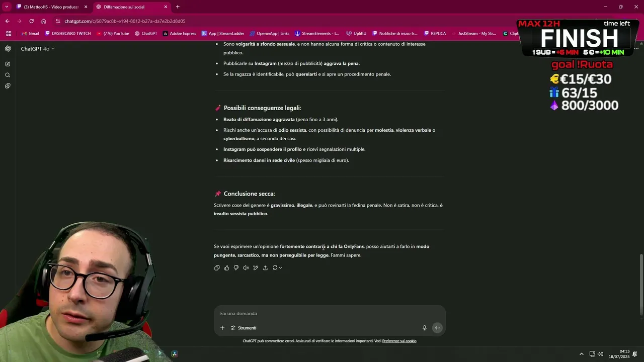Screen dimensions: 644x362
Task: Start voice mode with waveform button
Action: click(x=437, y=328)
